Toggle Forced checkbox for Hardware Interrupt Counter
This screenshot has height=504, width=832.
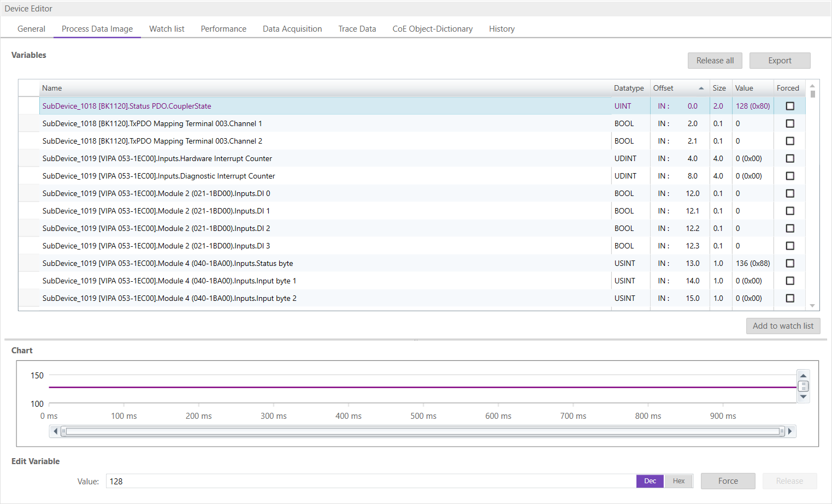pyautogui.click(x=790, y=158)
